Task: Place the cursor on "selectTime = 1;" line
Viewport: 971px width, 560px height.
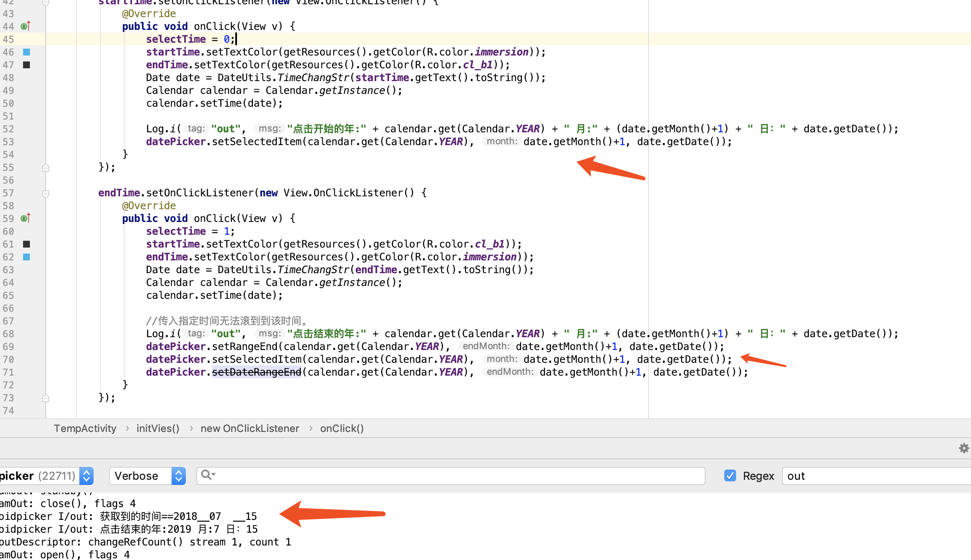Action: coord(190,231)
